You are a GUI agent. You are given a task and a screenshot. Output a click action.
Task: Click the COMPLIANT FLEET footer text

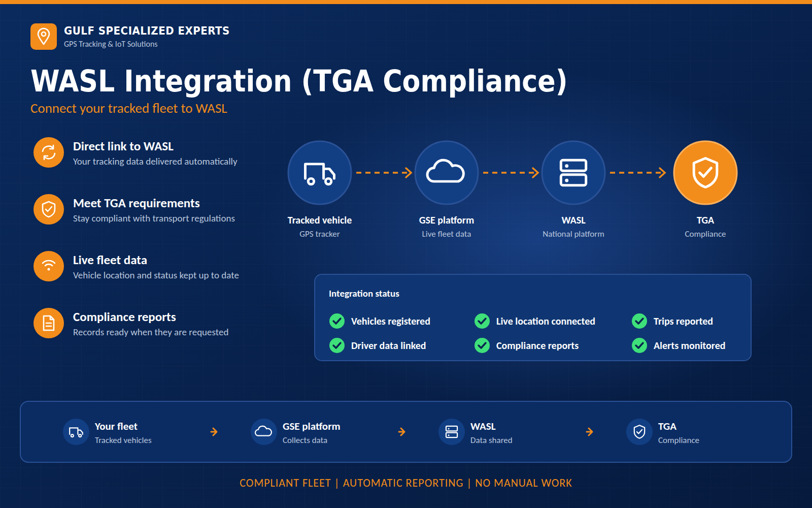click(x=285, y=483)
